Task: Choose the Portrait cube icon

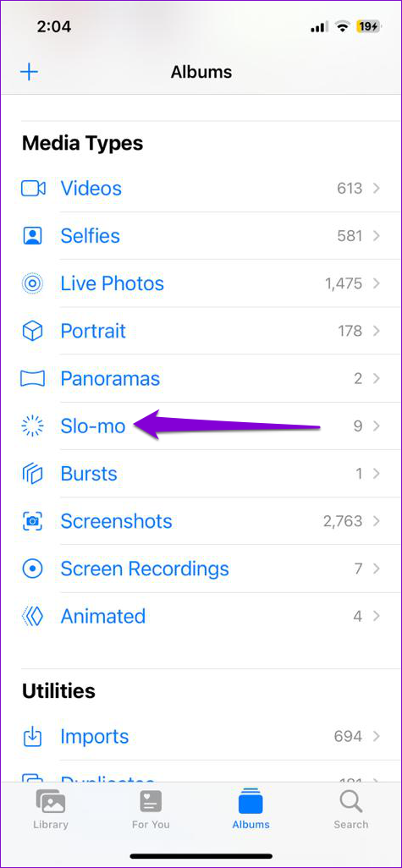Action: pyautogui.click(x=32, y=331)
